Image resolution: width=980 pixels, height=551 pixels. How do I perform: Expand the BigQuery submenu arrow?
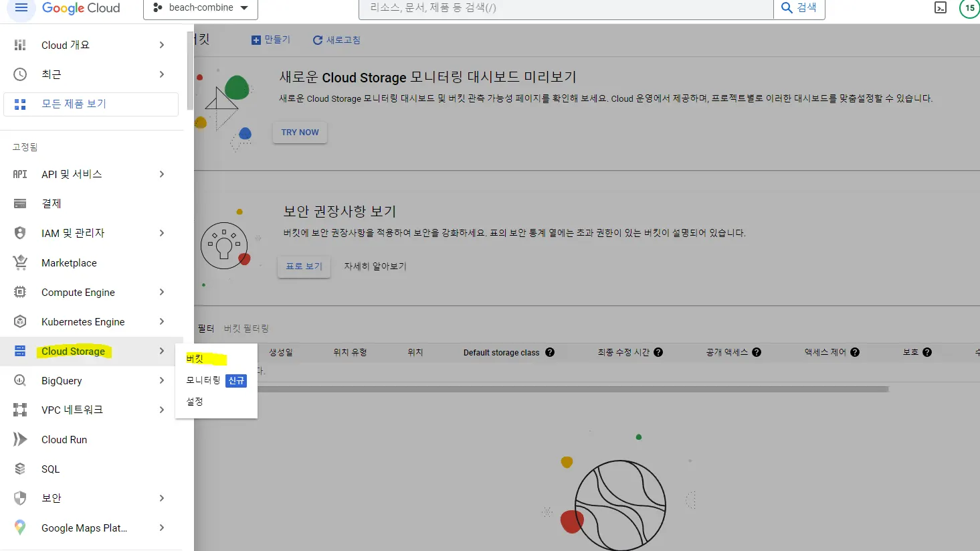pos(162,380)
